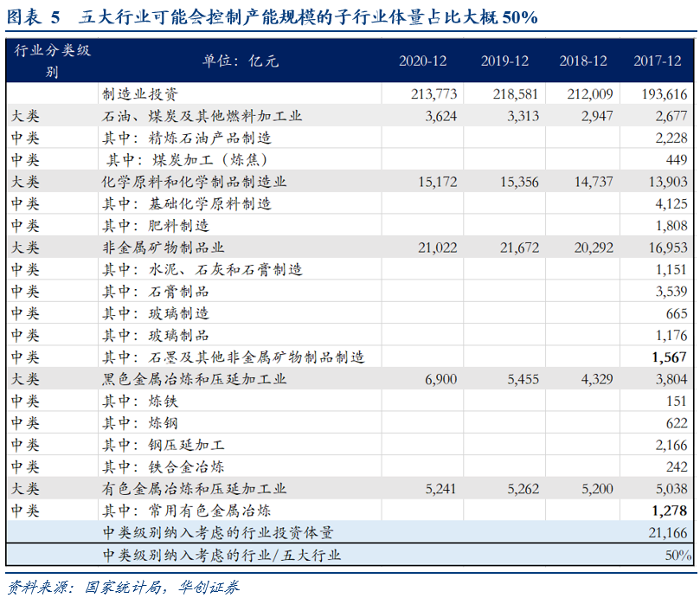The image size is (700, 598).
Task: Select the value 1,808
Action: [671, 226]
